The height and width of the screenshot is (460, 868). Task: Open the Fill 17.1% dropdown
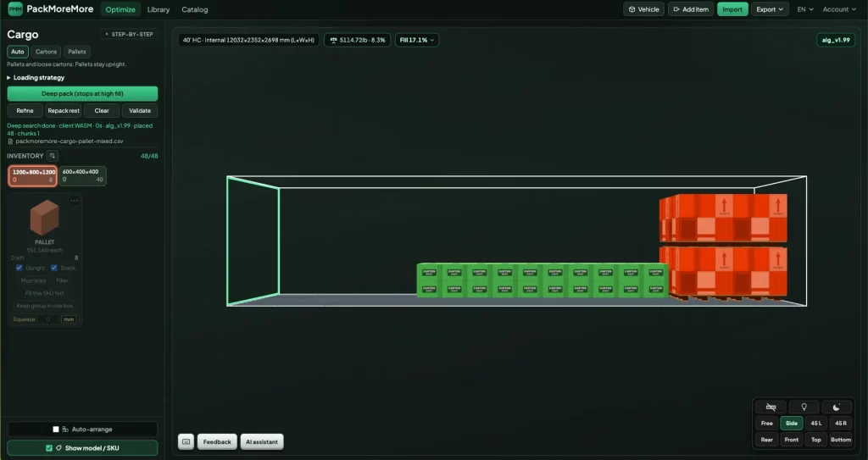(x=417, y=40)
